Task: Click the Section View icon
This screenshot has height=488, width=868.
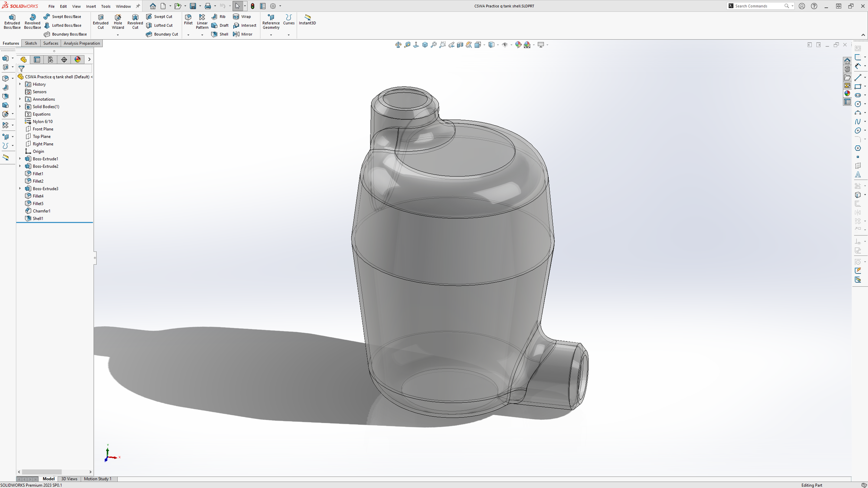Action: pos(460,45)
